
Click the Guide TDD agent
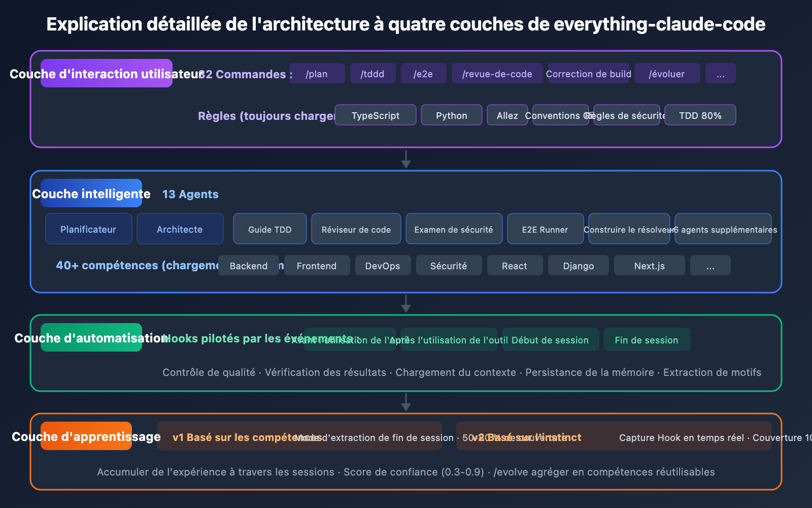click(269, 229)
